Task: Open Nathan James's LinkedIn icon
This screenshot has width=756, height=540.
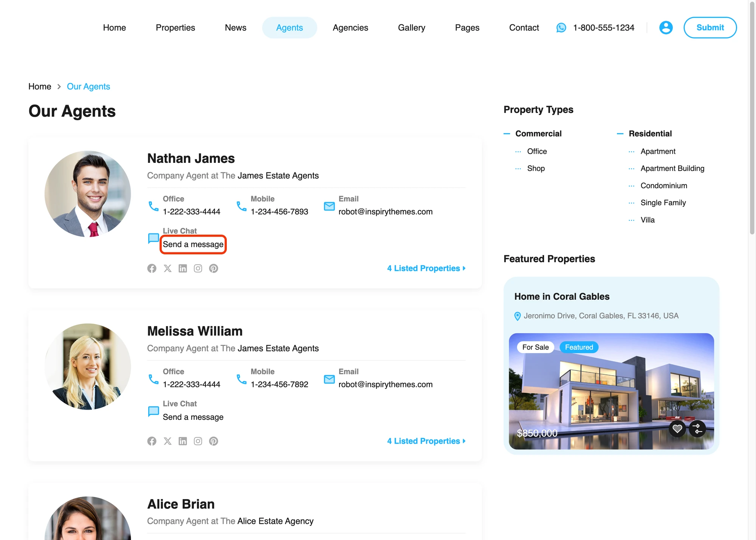Action: click(183, 268)
